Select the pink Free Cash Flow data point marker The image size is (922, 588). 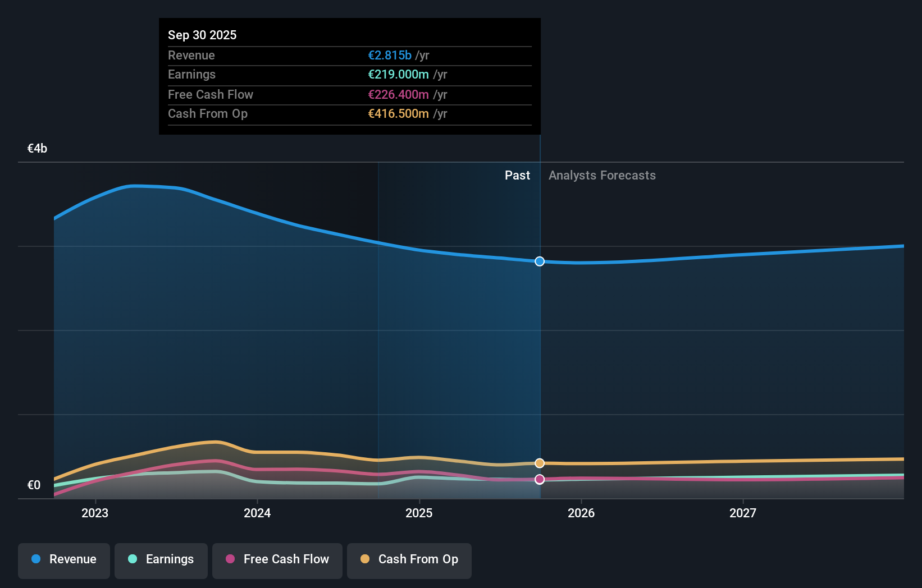click(539, 479)
